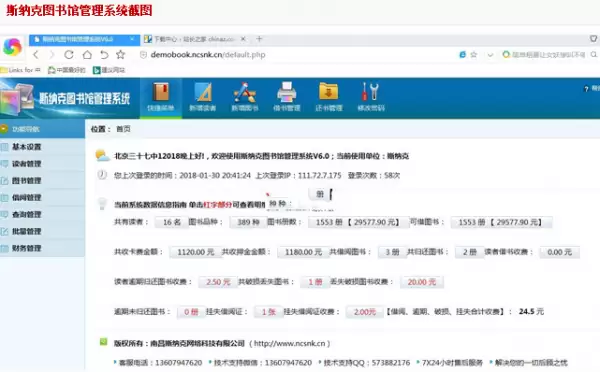Image resolution: width=600 pixels, height=372 pixels.
Task: Open a new browser tab with plus
Action: point(259,39)
